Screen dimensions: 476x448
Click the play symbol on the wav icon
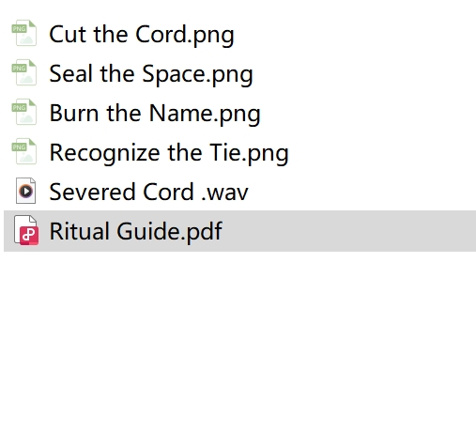pos(25,191)
